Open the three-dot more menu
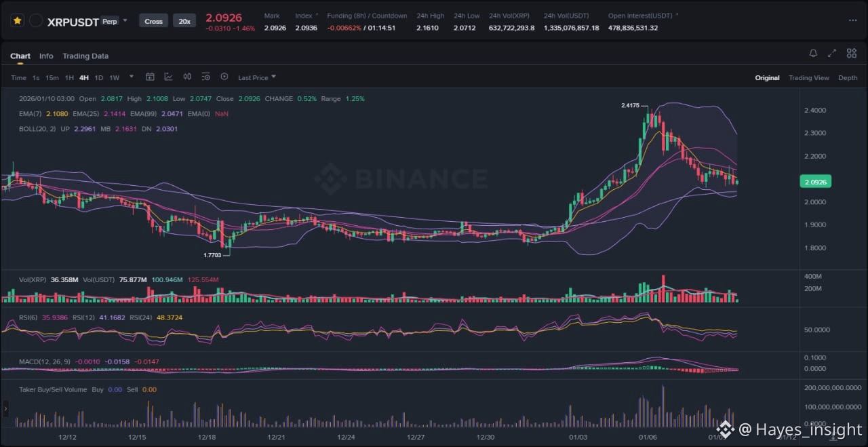 click(852, 20)
